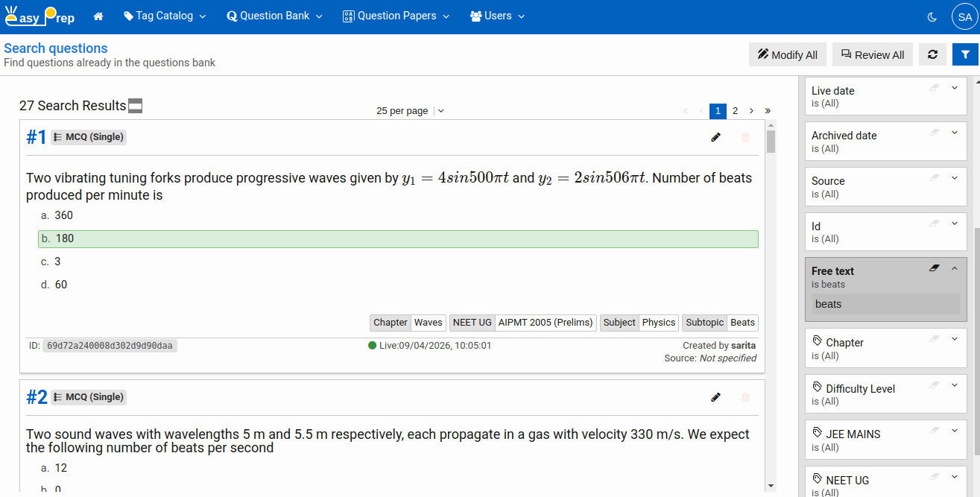Viewport: 980px width, 497px height.
Task: Toggle the collapse icon beside Search Results
Action: point(135,106)
